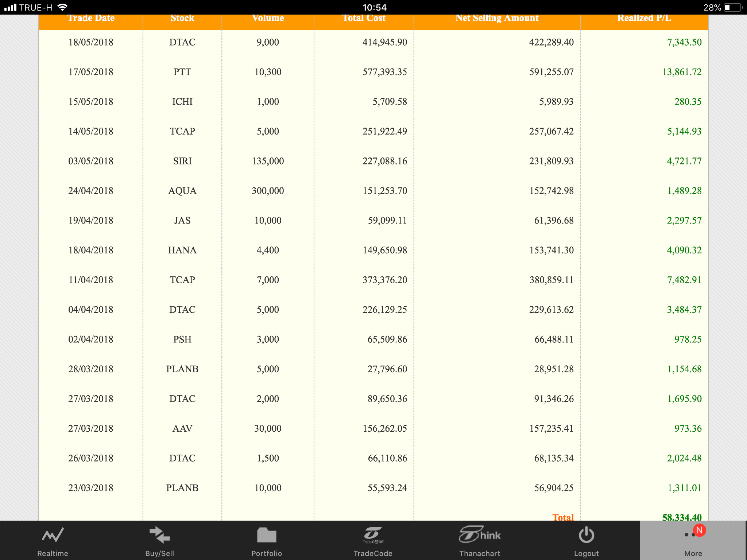Select the 18/05/2018 DTAC trade date
The image size is (747, 560).
91,42
